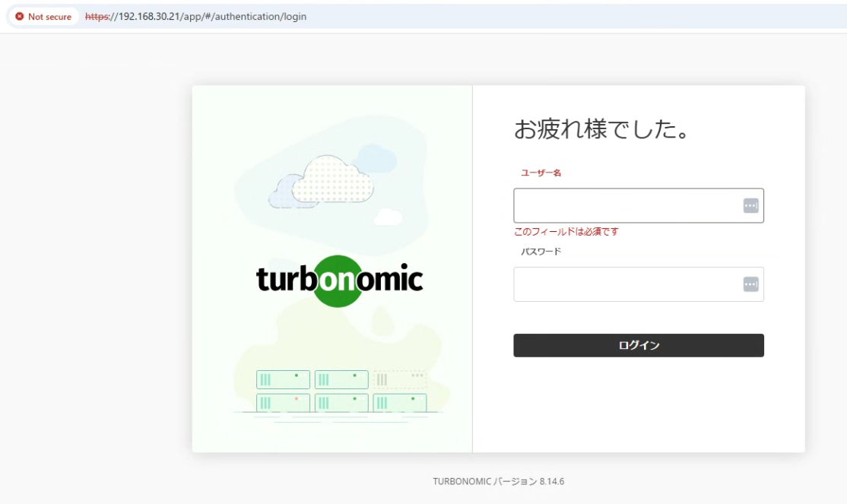Click the turbonomic logo

click(x=339, y=281)
